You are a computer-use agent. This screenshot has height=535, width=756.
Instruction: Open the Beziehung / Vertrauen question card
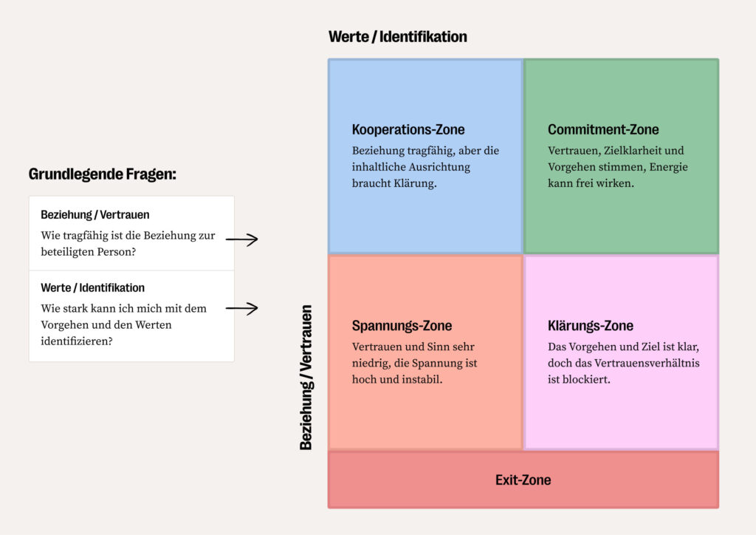pyautogui.click(x=131, y=234)
